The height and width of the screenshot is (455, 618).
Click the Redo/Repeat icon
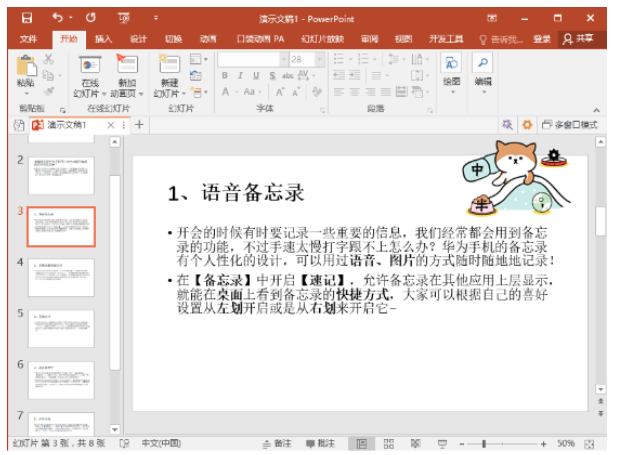[91, 17]
